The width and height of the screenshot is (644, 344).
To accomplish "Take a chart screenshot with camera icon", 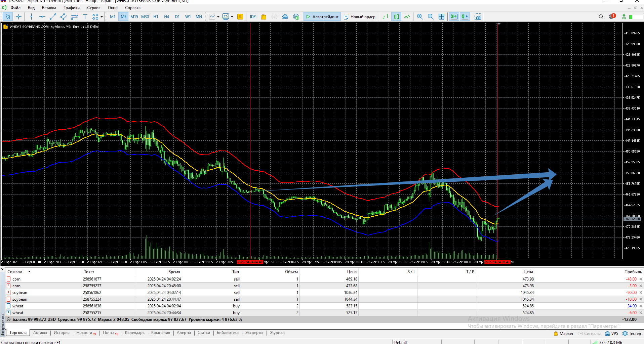I will pyautogui.click(x=478, y=16).
